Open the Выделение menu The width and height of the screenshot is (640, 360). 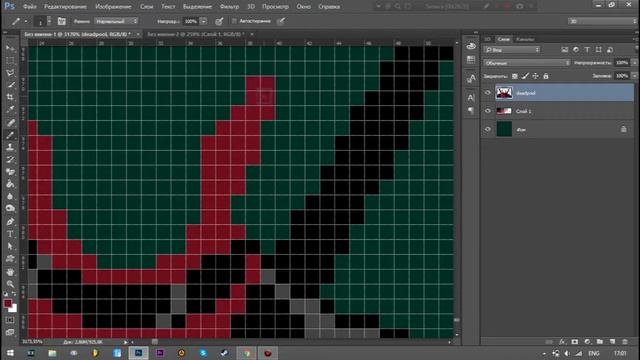[198, 7]
